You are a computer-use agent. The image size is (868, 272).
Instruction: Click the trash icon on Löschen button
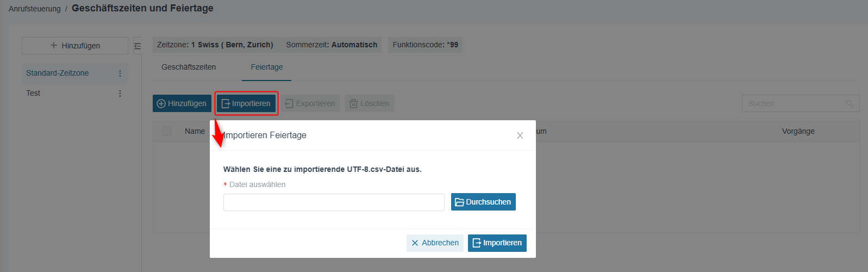point(353,103)
